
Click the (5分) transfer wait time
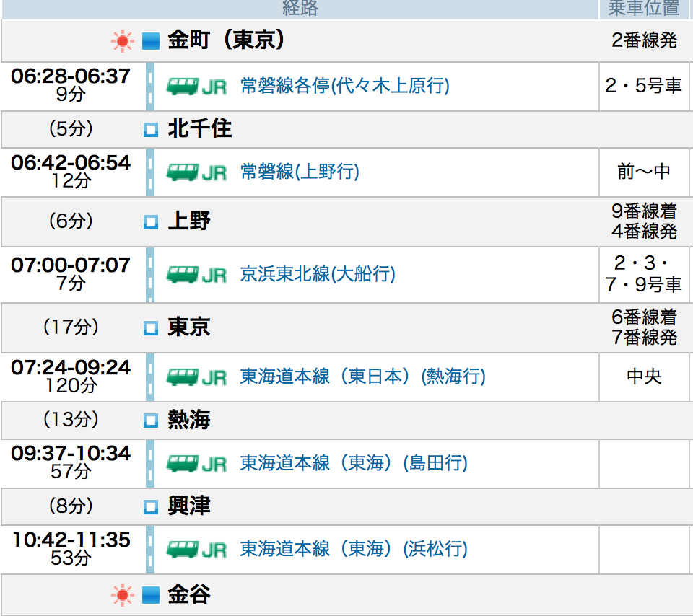tap(71, 129)
